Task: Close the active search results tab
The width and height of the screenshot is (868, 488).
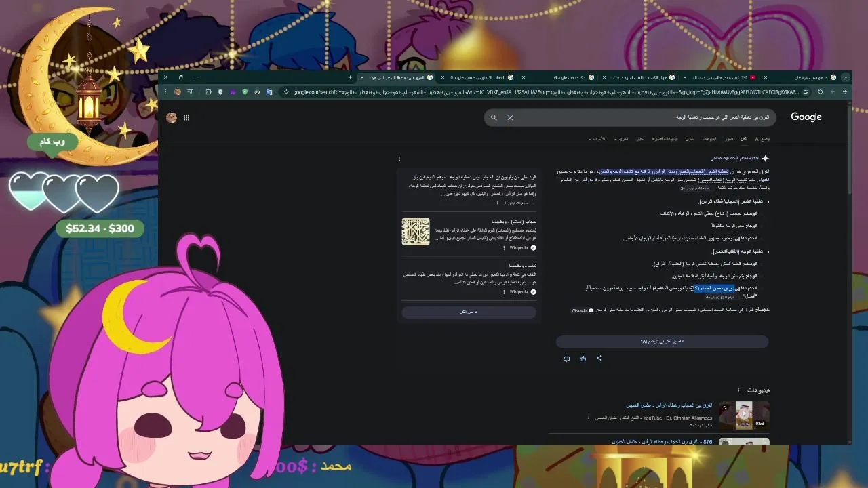Action: 362,77
